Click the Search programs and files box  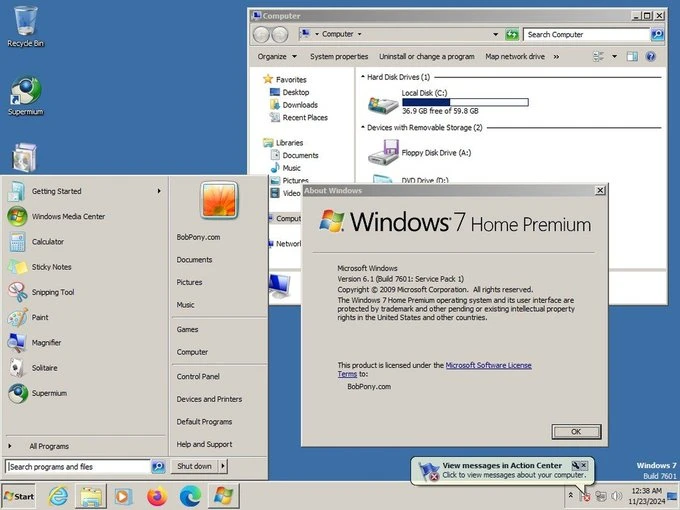[x=78, y=466]
